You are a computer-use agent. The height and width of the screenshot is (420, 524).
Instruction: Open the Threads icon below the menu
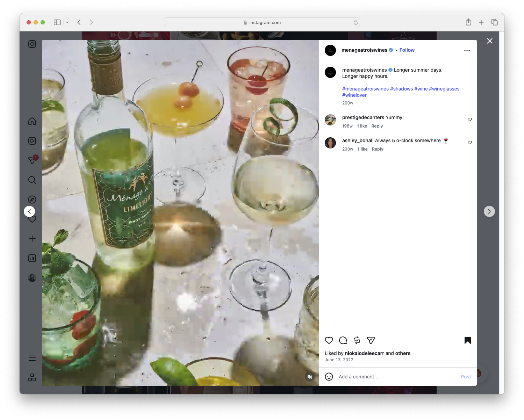(32, 377)
